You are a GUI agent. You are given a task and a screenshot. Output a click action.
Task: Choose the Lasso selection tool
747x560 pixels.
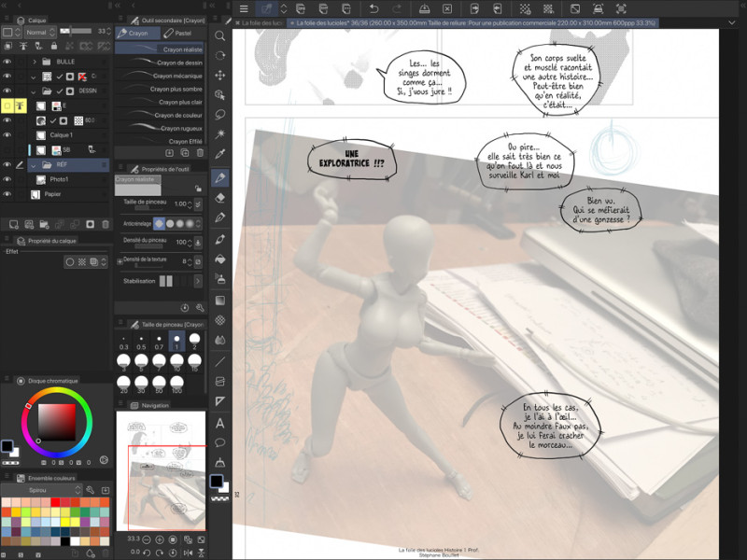pyautogui.click(x=220, y=114)
